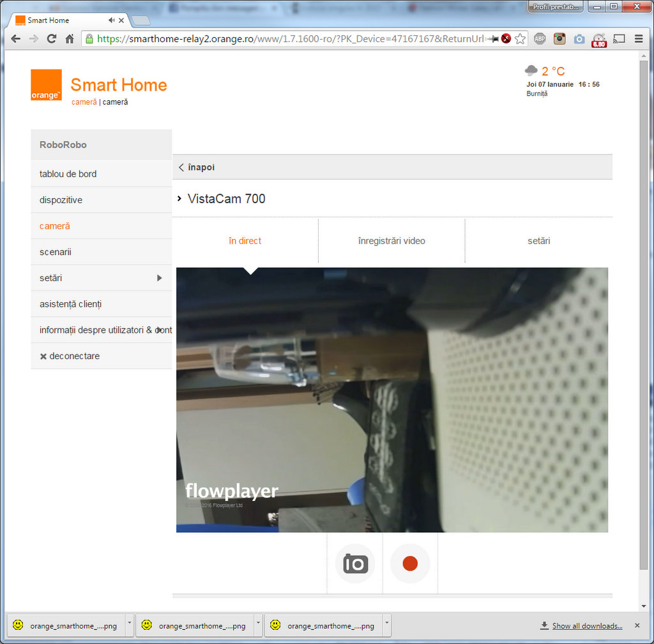Open scenarii in sidebar
Image resolution: width=654 pixels, height=644 pixels.
click(102, 252)
